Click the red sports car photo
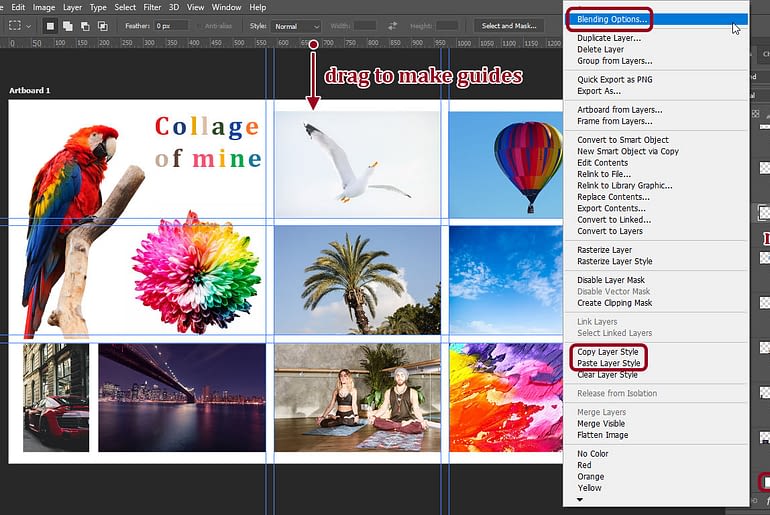Viewport: 770px width, 515px height. 56,397
